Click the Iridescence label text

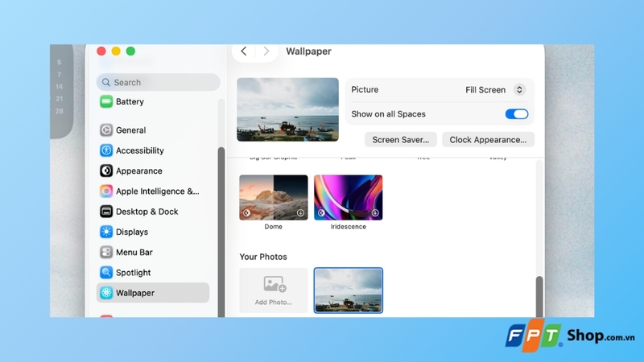tap(349, 227)
